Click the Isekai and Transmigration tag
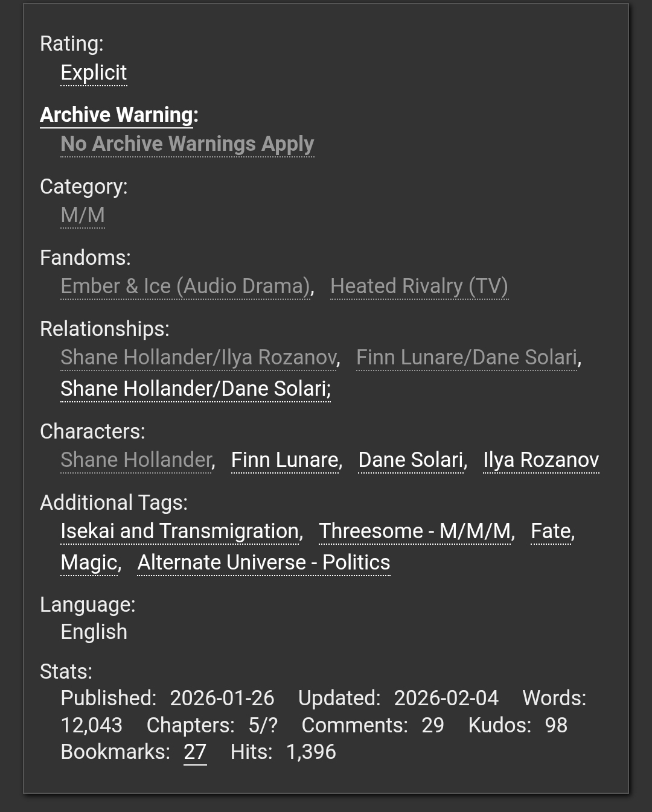This screenshot has width=652, height=812. point(180,531)
